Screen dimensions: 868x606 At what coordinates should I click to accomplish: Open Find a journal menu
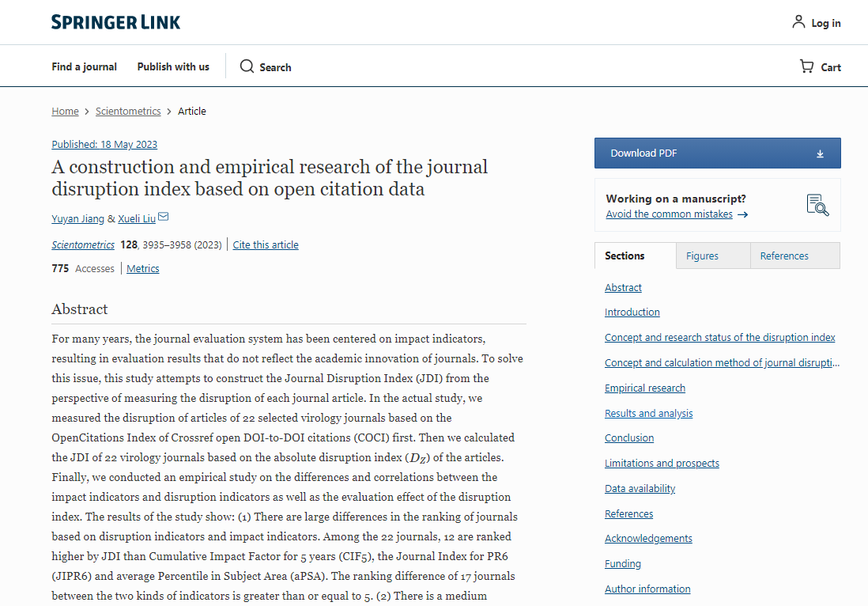84,66
